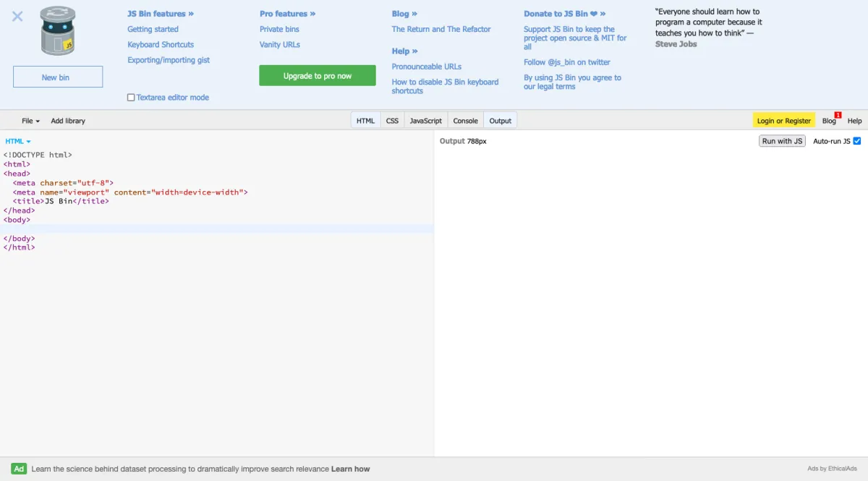Click the JS Bin robot mascot logo
The height and width of the screenshot is (481, 868).
click(58, 30)
